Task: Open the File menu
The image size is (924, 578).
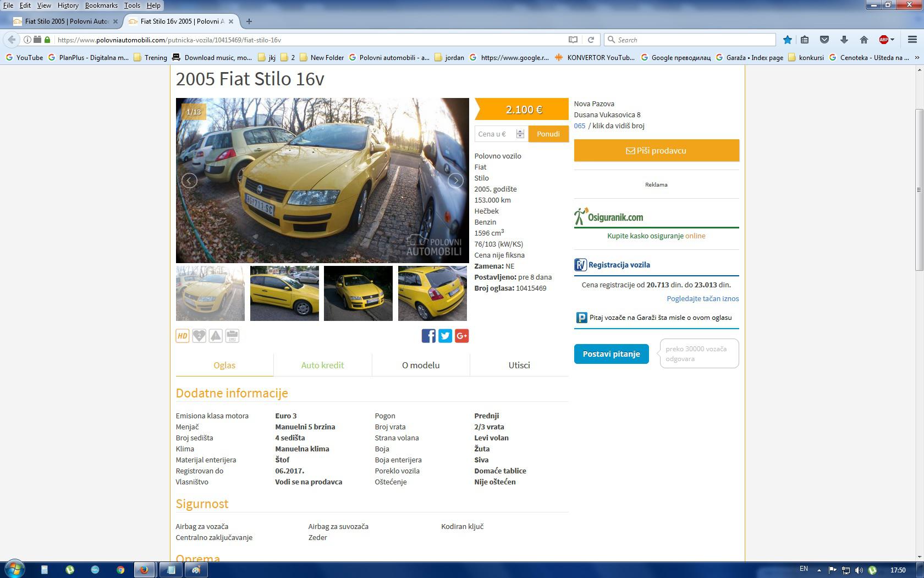Action: click(x=8, y=5)
